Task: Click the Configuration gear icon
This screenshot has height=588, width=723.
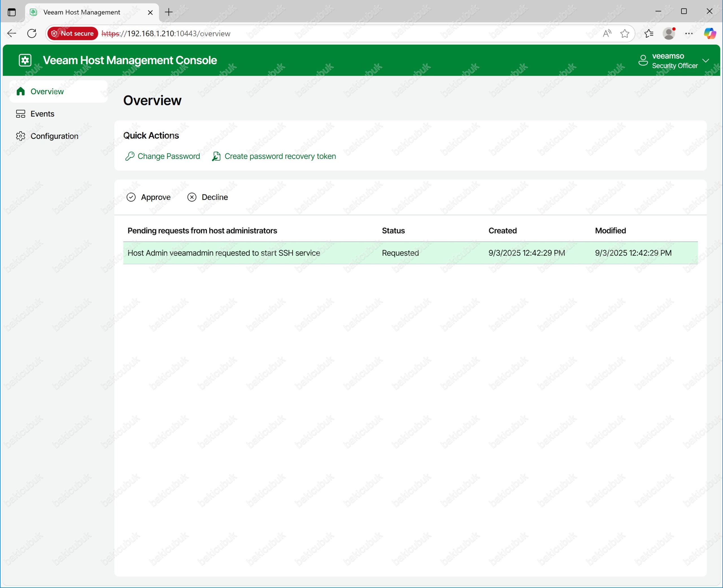Action: tap(21, 136)
